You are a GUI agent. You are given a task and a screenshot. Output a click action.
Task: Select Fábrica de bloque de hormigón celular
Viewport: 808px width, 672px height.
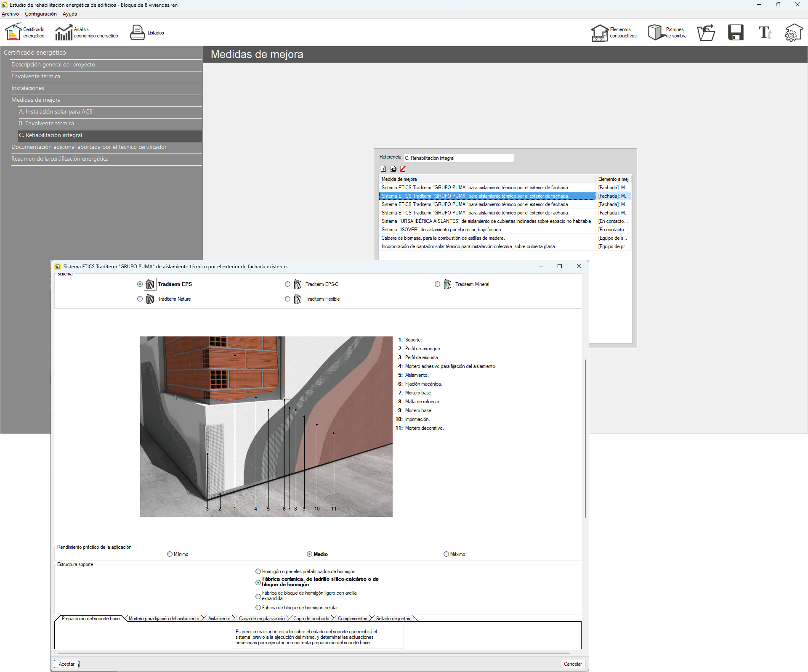(x=258, y=608)
